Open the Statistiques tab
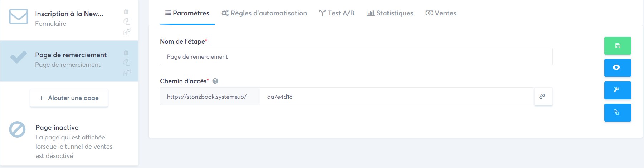644x168 pixels. 390,13
